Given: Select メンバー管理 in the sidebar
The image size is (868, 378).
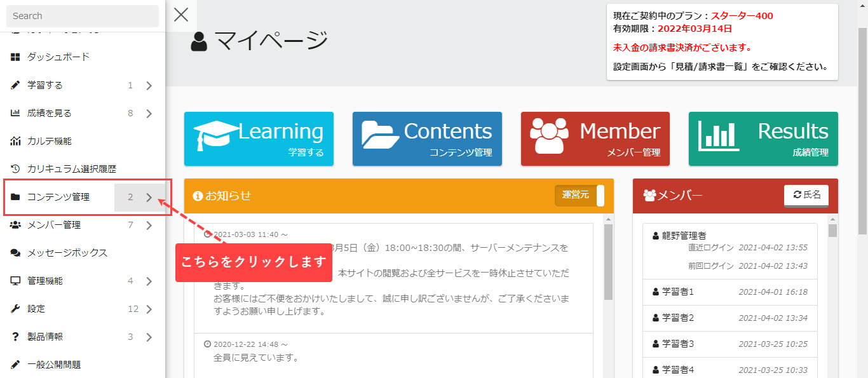Looking at the screenshot, I should coord(54,225).
